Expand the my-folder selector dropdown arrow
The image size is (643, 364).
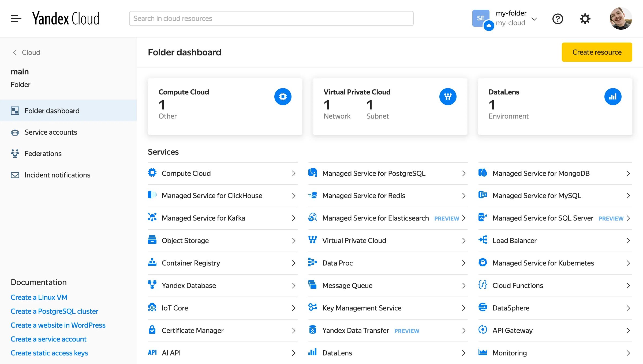coord(534,19)
